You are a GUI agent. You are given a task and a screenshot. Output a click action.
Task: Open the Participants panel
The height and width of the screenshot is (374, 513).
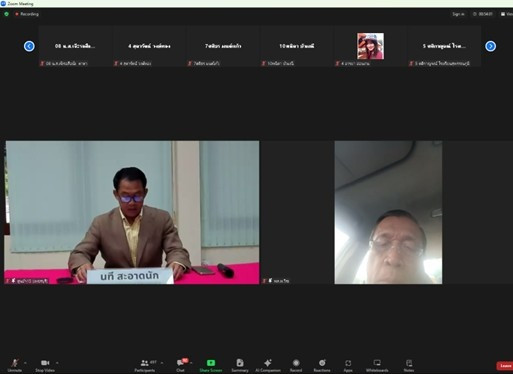pos(145,365)
